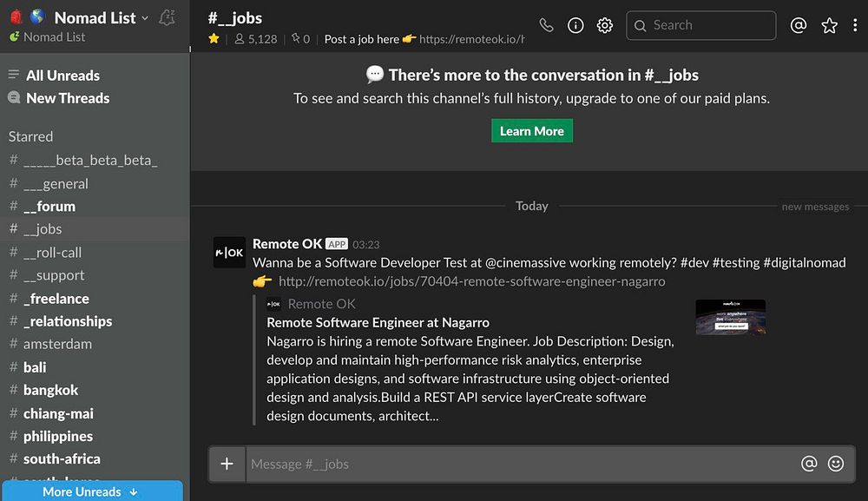Open the Remote OK link preview thumbnail
The image size is (868, 501).
pos(730,317)
